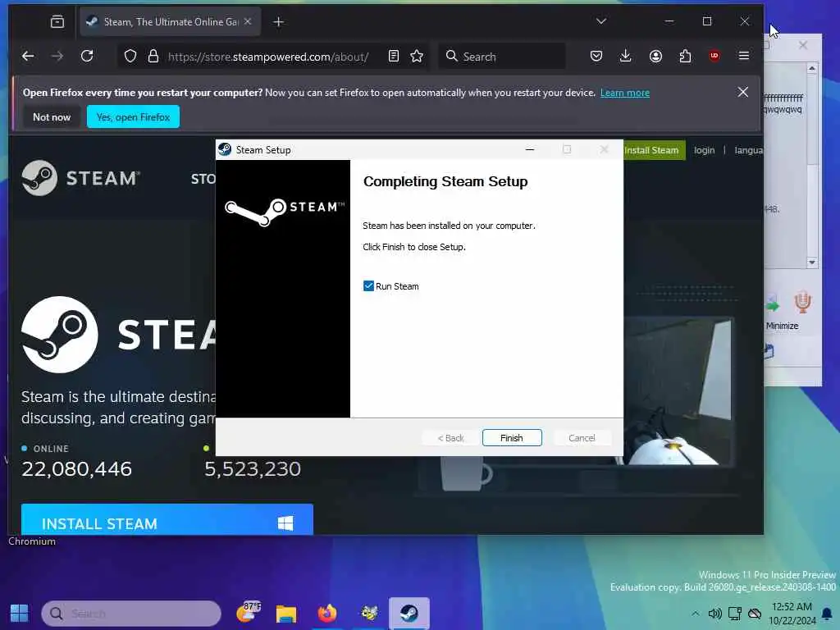Click the volume speaker tray icon
The width and height of the screenshot is (840, 630).
pos(714,614)
